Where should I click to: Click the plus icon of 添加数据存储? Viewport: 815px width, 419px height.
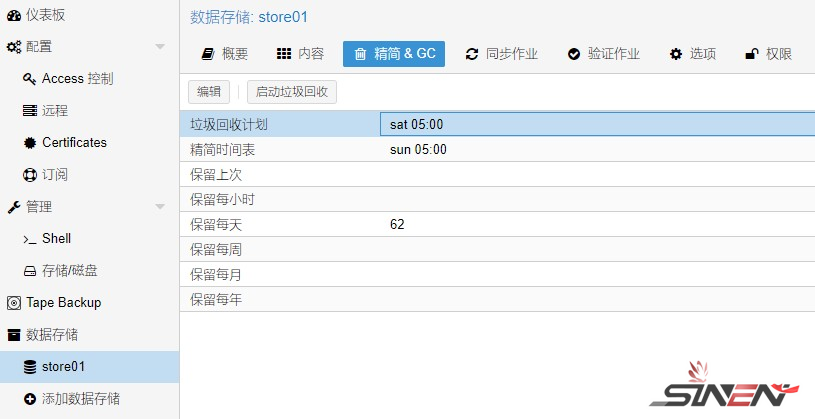(30, 399)
